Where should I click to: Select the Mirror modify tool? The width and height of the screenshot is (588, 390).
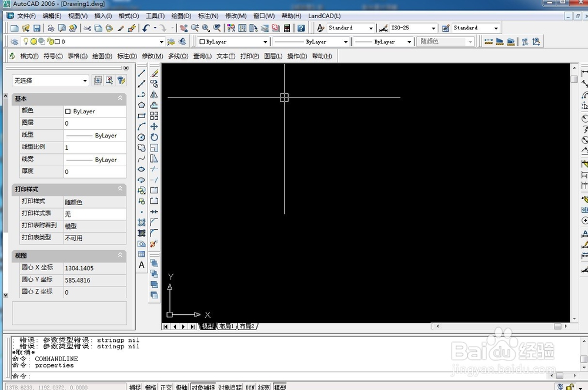(154, 95)
